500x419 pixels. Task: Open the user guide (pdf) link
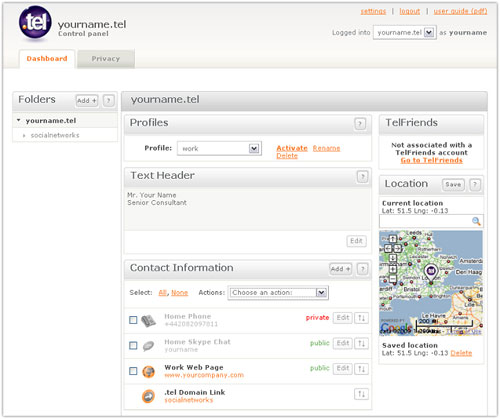coord(460,11)
